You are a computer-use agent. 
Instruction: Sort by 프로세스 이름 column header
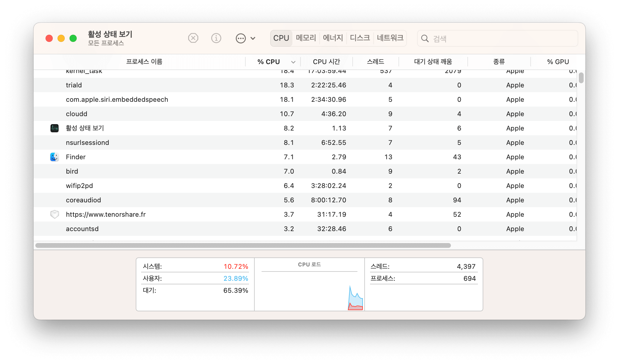click(144, 62)
